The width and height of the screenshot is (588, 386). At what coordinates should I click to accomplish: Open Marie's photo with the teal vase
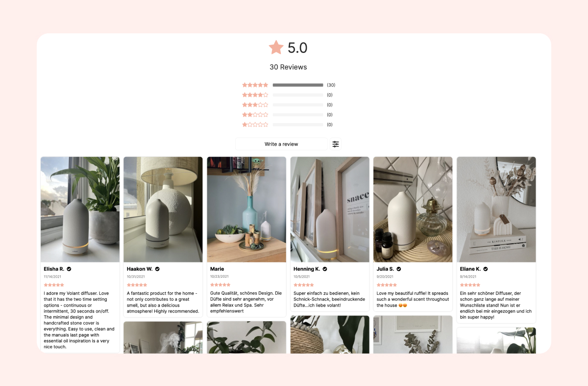click(x=246, y=209)
